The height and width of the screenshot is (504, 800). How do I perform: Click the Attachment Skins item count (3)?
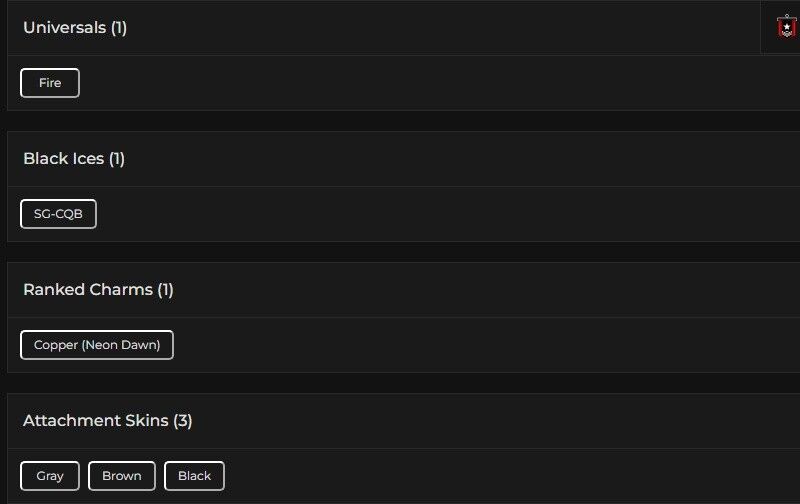click(x=182, y=421)
